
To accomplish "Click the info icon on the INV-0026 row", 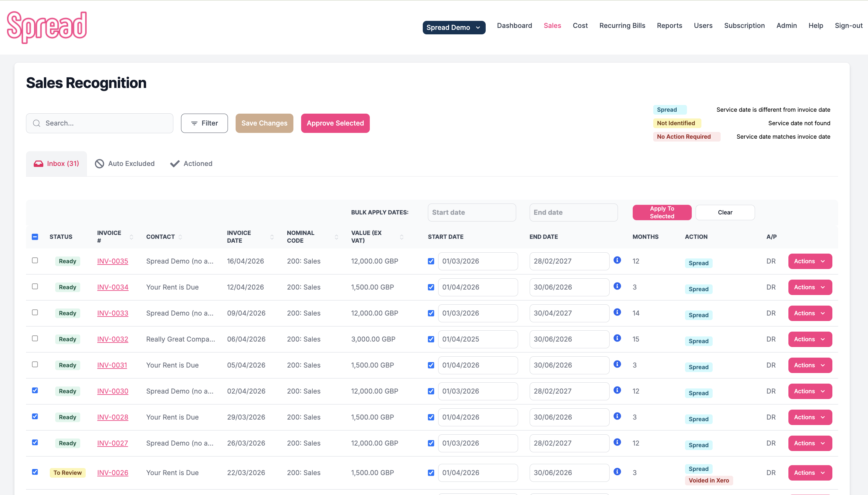I will (x=617, y=472).
